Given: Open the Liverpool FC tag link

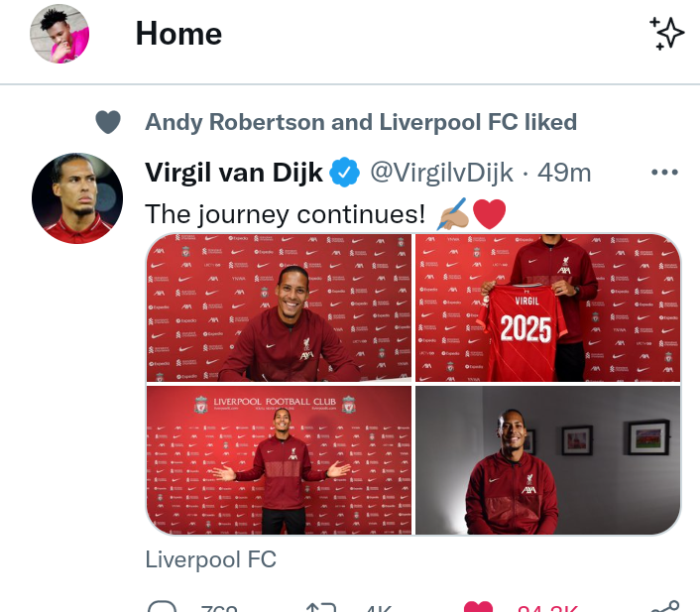Looking at the screenshot, I should coord(211,559).
